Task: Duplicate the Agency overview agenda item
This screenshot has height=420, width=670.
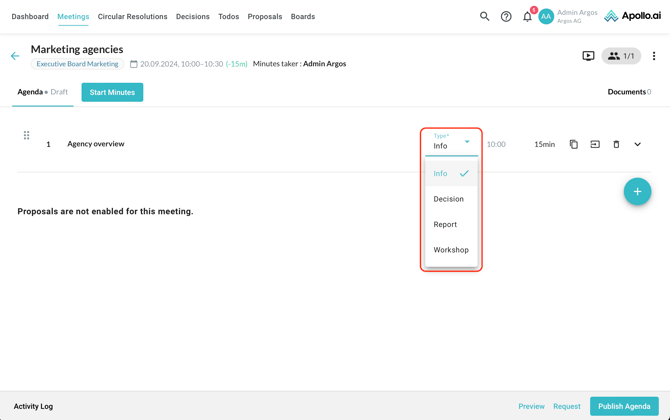Action: click(x=574, y=144)
